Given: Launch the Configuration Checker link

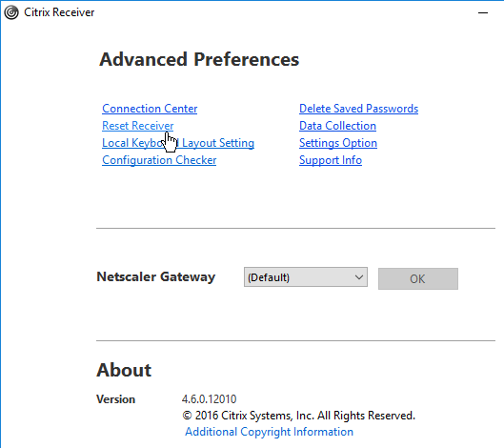Looking at the screenshot, I should (159, 160).
